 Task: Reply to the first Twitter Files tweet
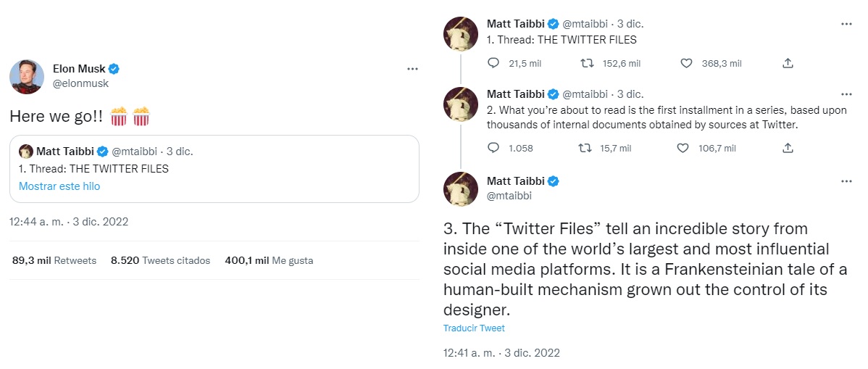point(494,64)
